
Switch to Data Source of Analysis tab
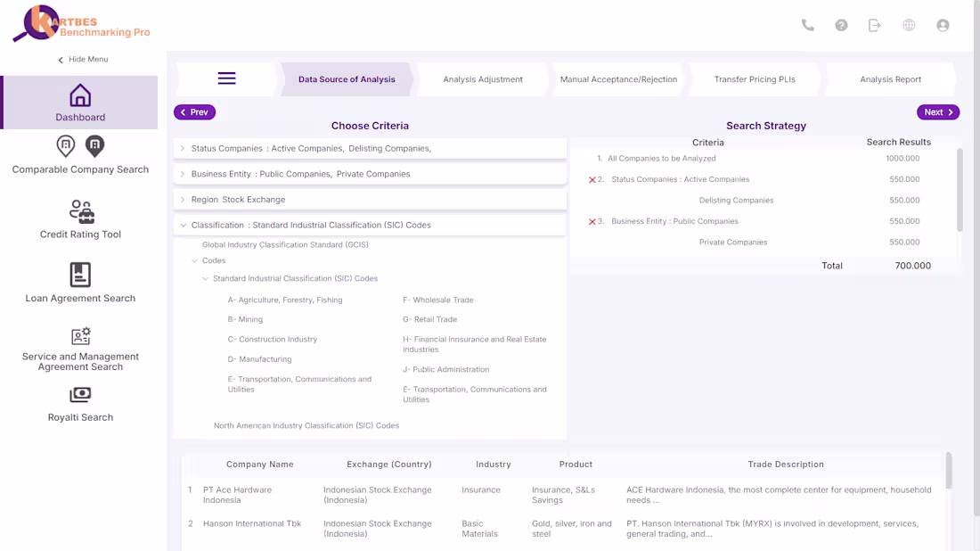[347, 79]
